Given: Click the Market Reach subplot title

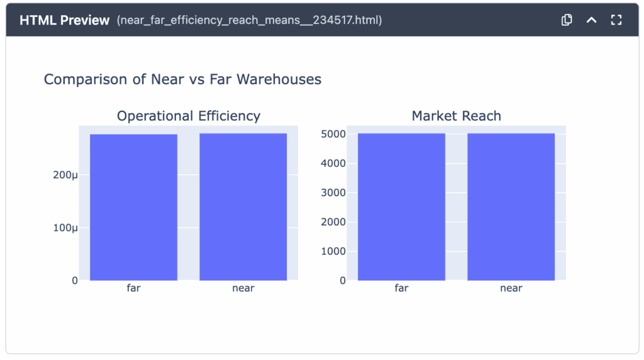Looking at the screenshot, I should pyautogui.click(x=456, y=116).
